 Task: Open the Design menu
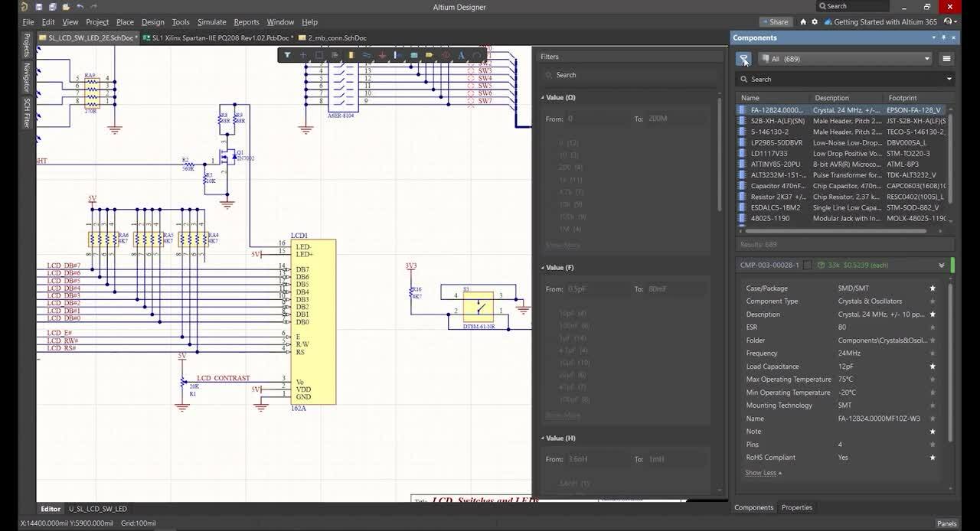[152, 22]
